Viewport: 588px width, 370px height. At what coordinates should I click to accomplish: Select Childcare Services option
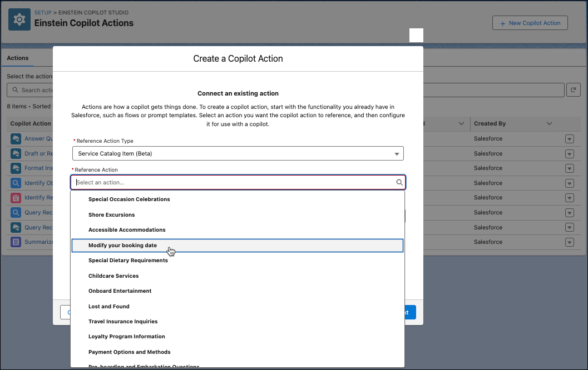point(238,276)
